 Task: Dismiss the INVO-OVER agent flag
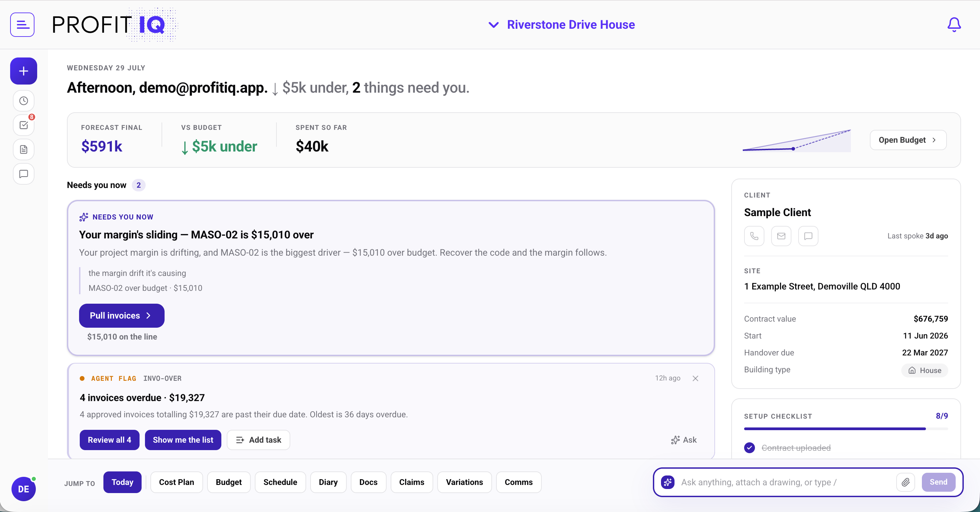[695, 378]
